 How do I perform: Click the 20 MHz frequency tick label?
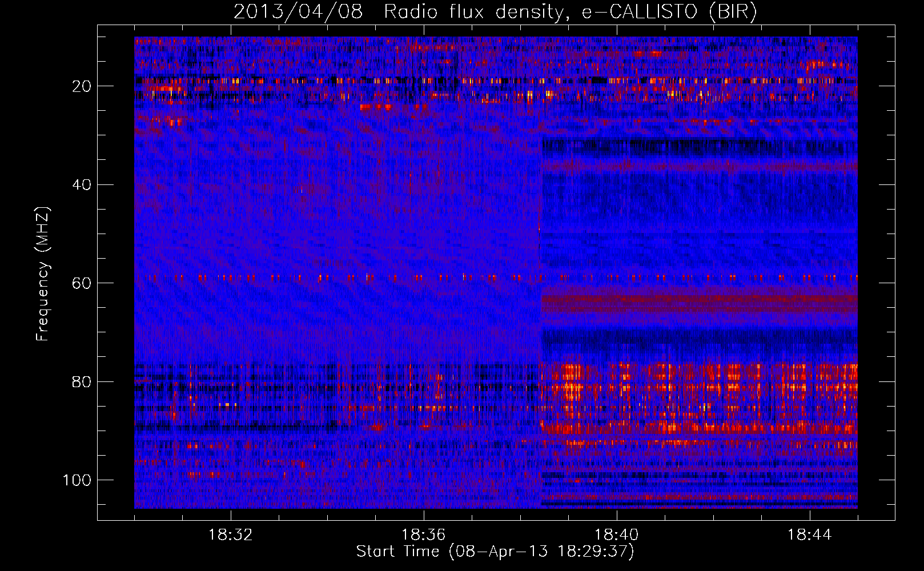pos(82,86)
